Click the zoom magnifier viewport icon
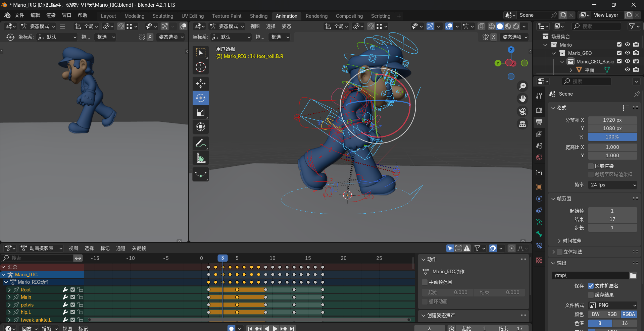The height and width of the screenshot is (331, 644). coord(523,86)
